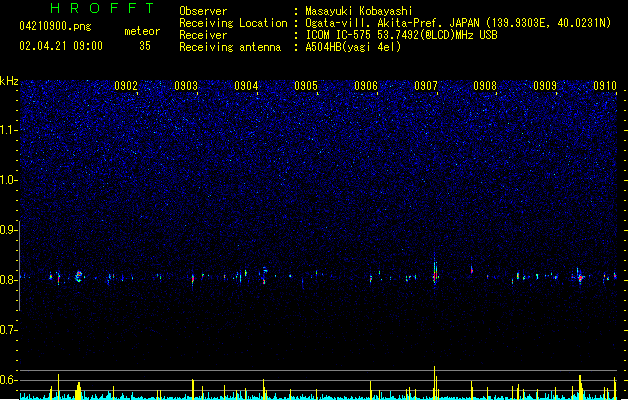This screenshot has height=400, width=629.
Task: Click the 1.0 frequency axis label
Action: [8, 180]
